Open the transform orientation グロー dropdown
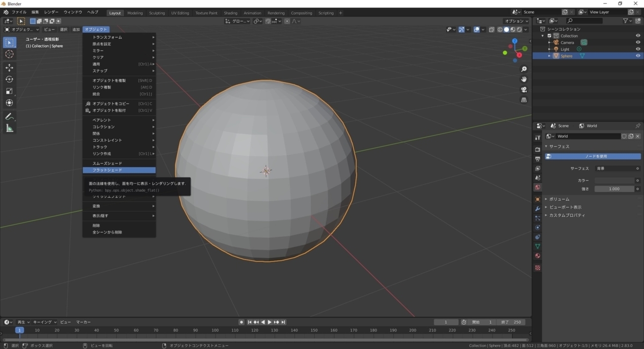The height and width of the screenshot is (349, 644). pos(238,21)
